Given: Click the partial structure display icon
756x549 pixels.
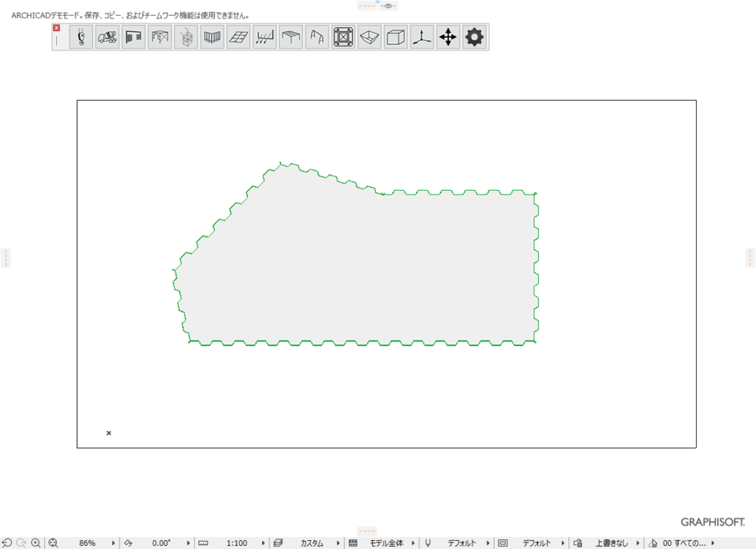Looking at the screenshot, I should point(353,543).
